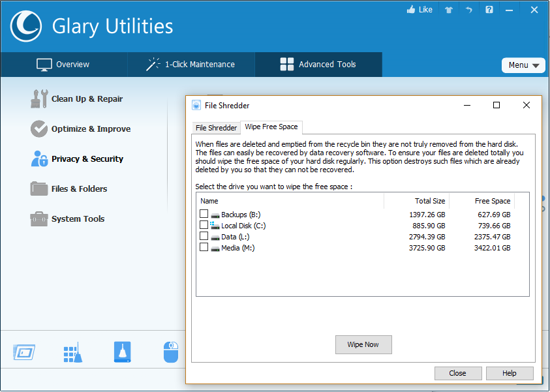The height and width of the screenshot is (392, 550).
Task: Click the Data (L:) drive icon
Action: (215, 237)
